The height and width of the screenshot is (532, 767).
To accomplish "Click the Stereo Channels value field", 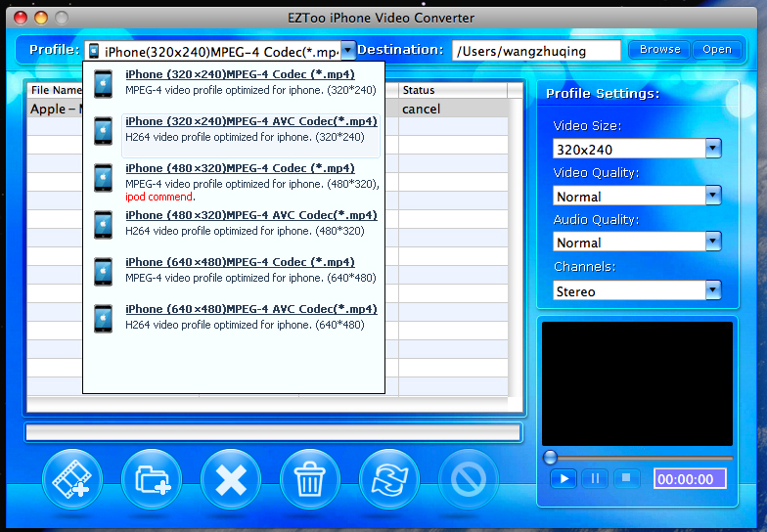I will tap(630, 290).
